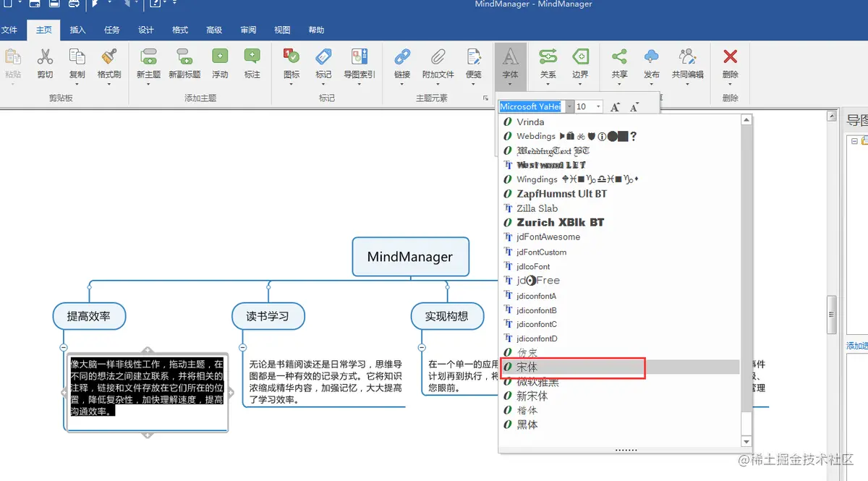Collapse the tree node in 导图 panel
This screenshot has width=868, height=481.
pyautogui.click(x=854, y=142)
